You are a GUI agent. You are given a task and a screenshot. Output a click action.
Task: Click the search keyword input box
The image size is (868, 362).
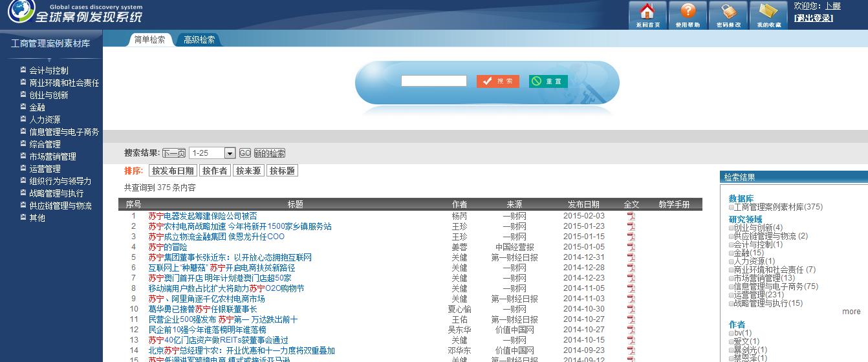point(433,81)
